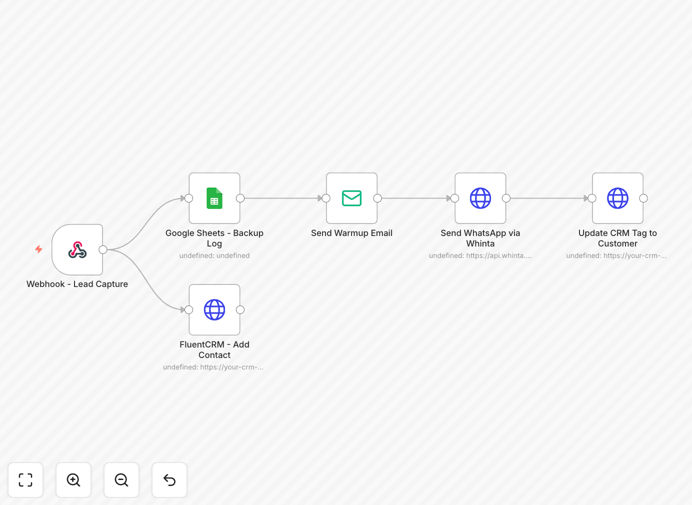Click the 'FluentCRM - Add Contact' label
The image size is (692, 505).
coord(214,350)
